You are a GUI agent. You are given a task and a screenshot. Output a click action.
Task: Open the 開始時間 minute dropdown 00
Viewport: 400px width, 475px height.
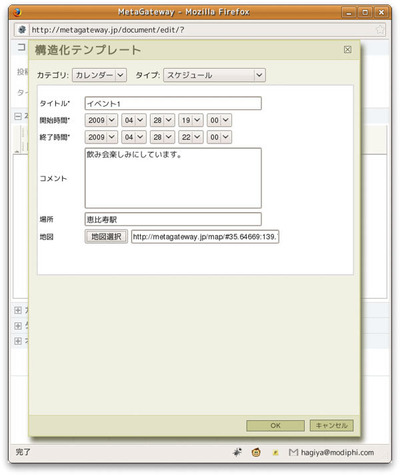coord(219,120)
